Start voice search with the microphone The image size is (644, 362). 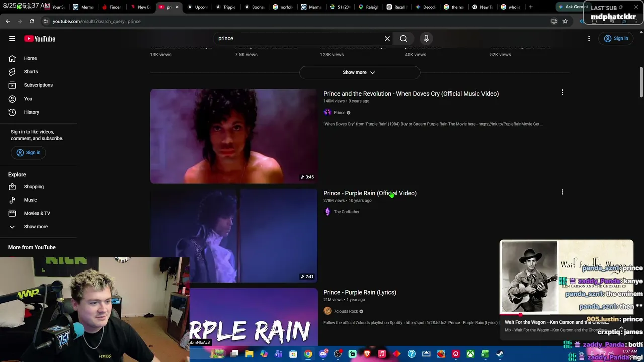click(426, 38)
